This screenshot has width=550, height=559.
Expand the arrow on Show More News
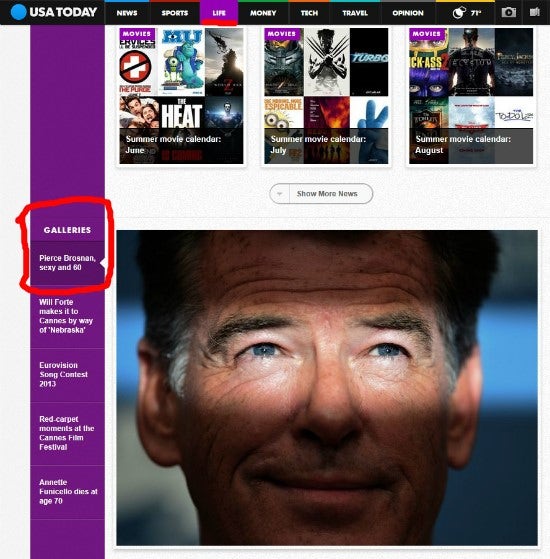(x=280, y=194)
